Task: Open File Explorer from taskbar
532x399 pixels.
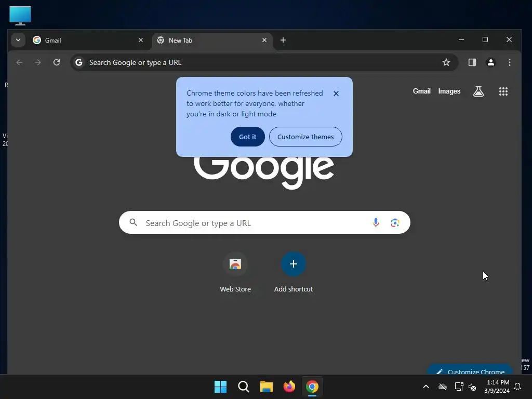Action: (267, 387)
